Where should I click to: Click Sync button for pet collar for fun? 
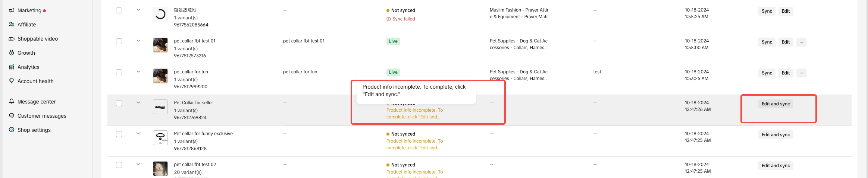pyautogui.click(x=767, y=73)
